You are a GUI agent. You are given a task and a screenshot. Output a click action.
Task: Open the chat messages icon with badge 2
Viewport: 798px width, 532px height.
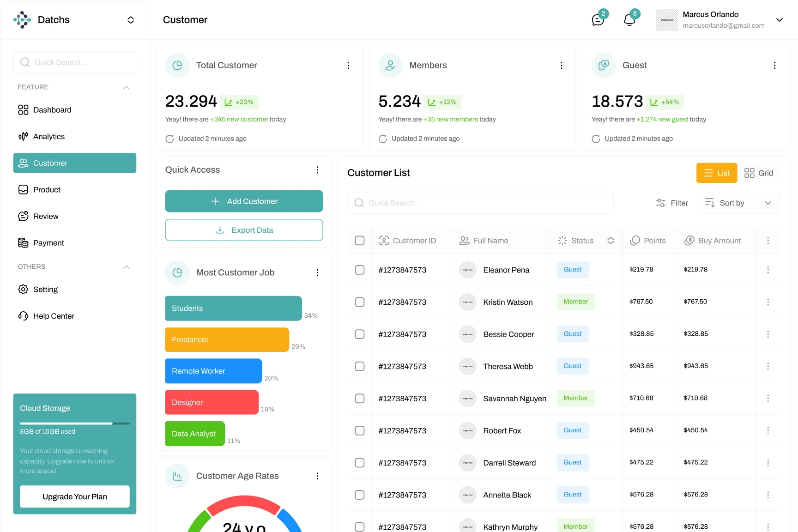tap(598, 19)
